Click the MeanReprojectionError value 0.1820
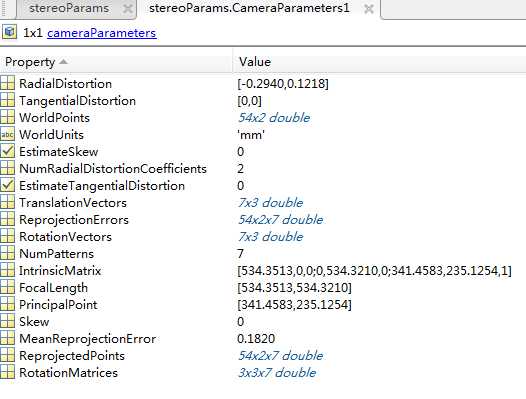This screenshot has width=526, height=399. (256, 339)
